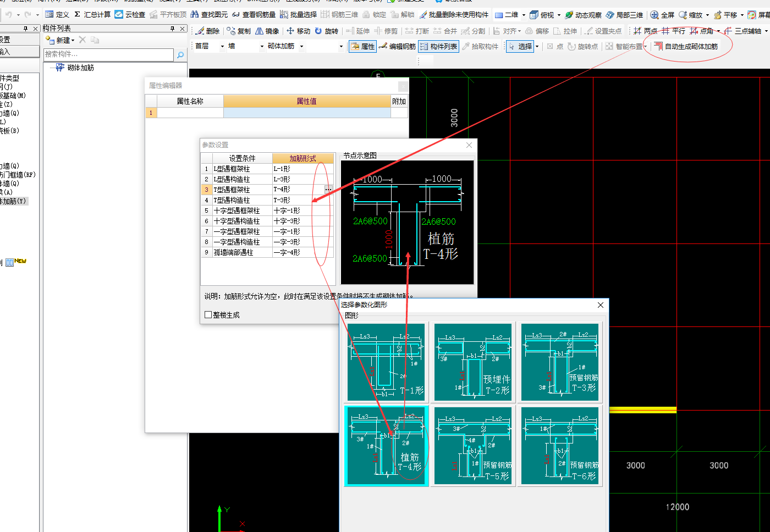Open 云检查 cloud check
Viewport: 770px width, 532px height.
(130, 15)
